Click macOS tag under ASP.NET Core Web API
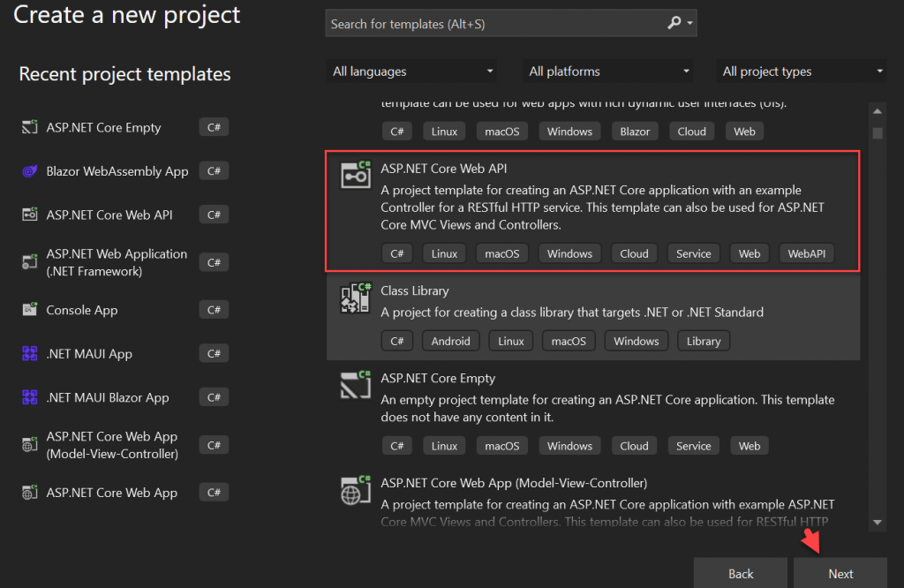This screenshot has width=904, height=588. (501, 253)
